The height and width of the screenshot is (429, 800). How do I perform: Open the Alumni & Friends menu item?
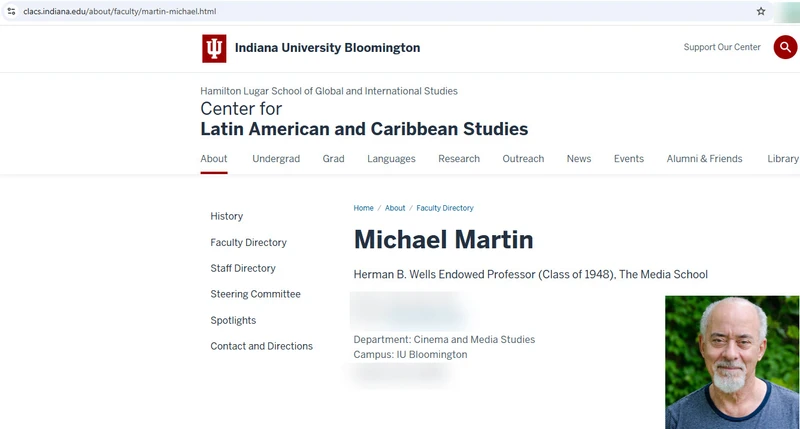704,159
